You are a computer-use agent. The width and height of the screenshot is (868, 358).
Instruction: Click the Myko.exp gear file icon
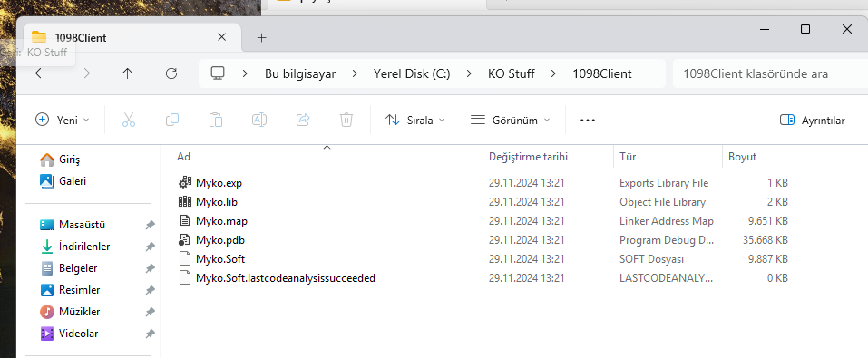(184, 182)
